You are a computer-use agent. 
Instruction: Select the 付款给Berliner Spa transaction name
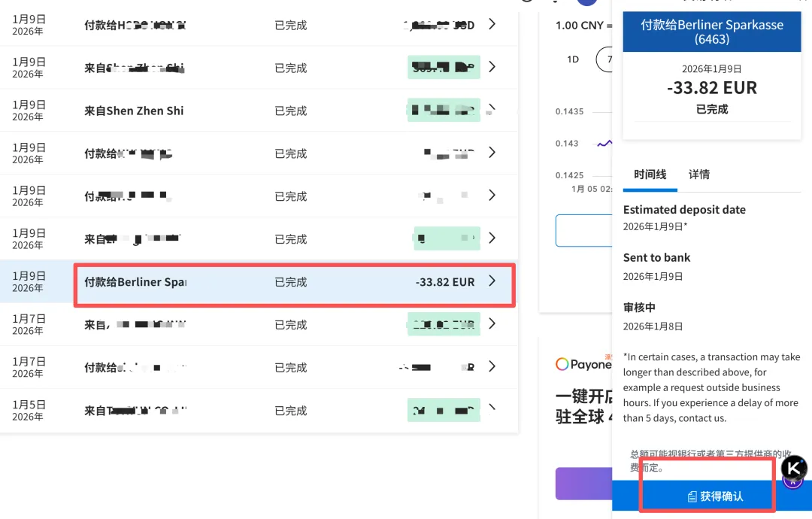point(135,282)
